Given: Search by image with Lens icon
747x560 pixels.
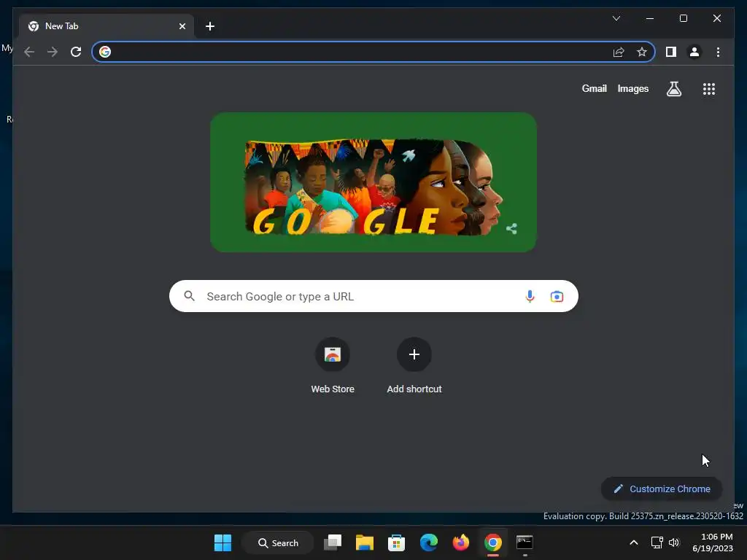Looking at the screenshot, I should (557, 297).
